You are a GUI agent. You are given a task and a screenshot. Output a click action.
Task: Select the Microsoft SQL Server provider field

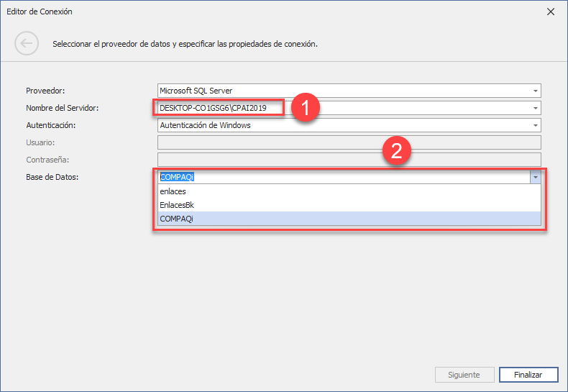point(349,91)
